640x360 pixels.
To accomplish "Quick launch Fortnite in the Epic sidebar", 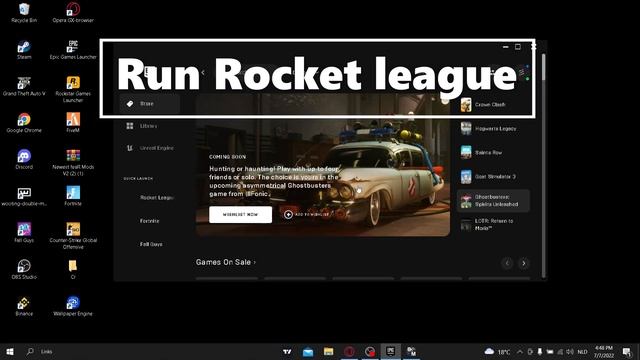I will [x=149, y=221].
